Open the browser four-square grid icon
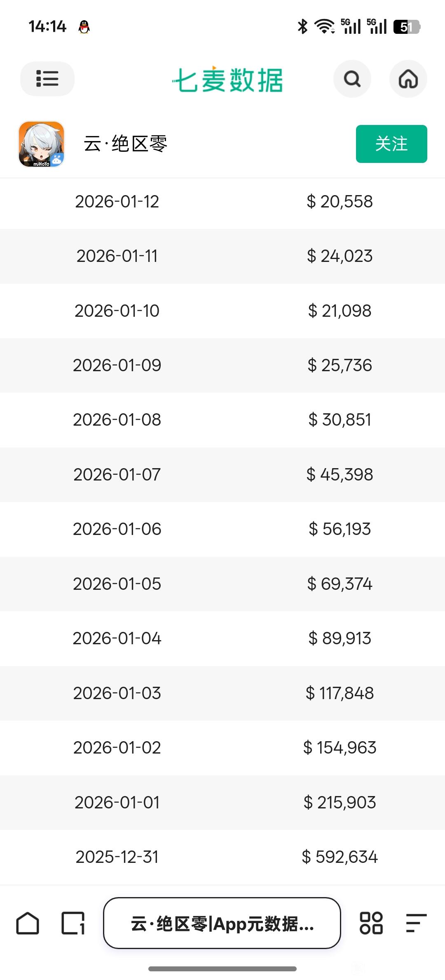The width and height of the screenshot is (445, 980). 371,923
